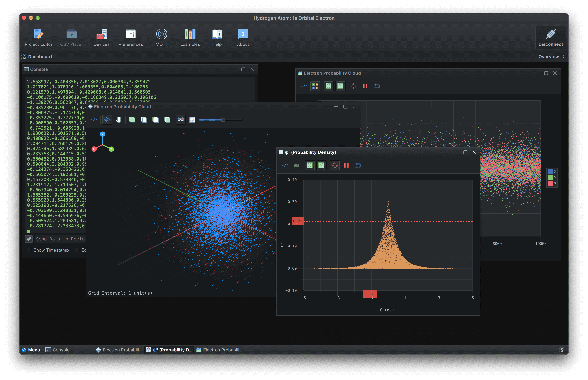Click the Disconnect button
588x380 pixels.
tap(550, 38)
